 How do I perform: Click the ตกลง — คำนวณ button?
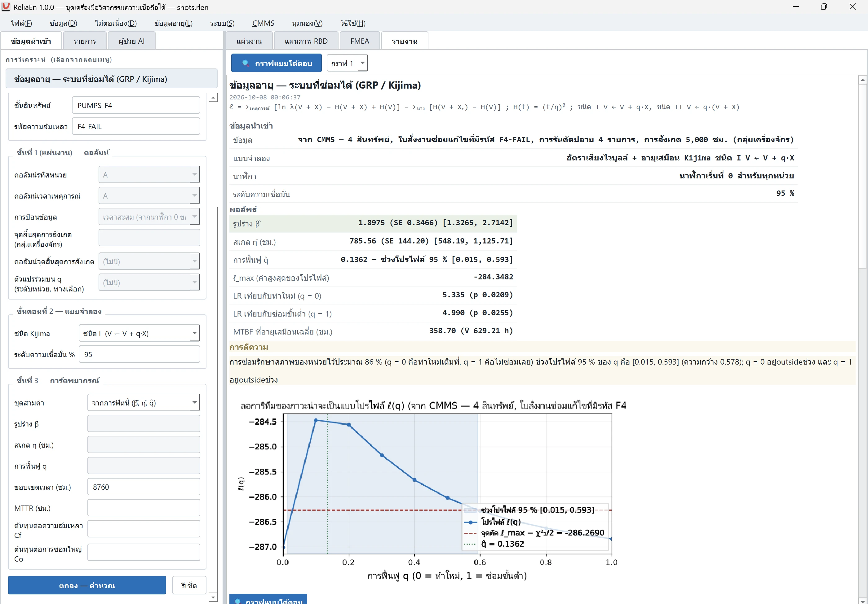pyautogui.click(x=87, y=585)
